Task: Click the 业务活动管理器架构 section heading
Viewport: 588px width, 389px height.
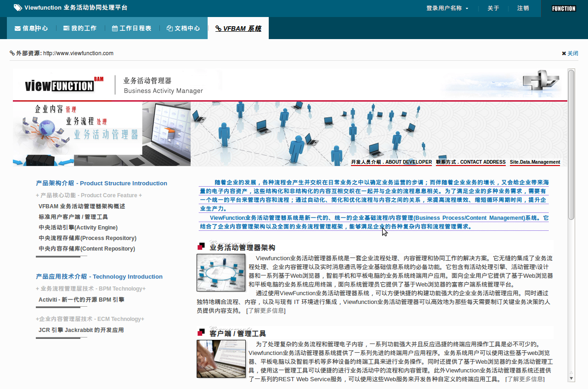Action: (x=243, y=247)
